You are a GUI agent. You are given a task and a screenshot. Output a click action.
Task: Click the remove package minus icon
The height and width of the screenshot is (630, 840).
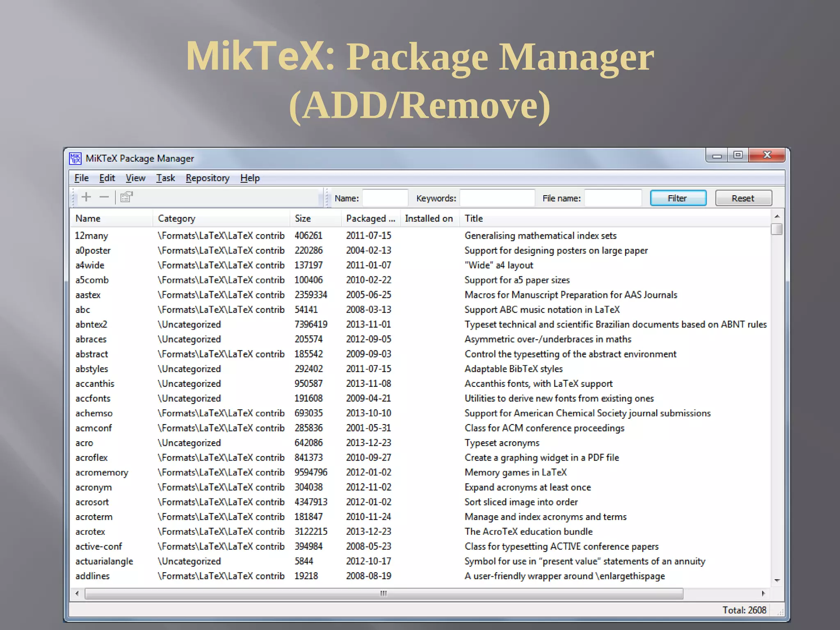click(x=104, y=197)
